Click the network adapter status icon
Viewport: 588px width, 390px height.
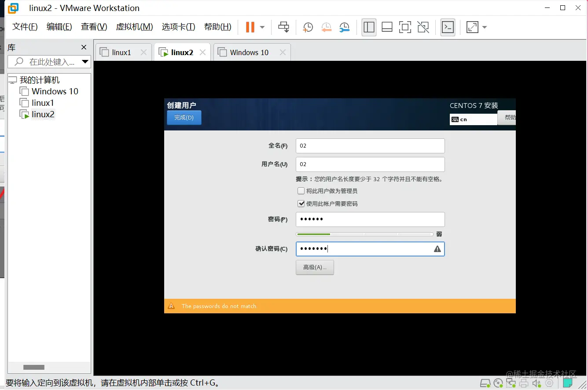click(511, 383)
